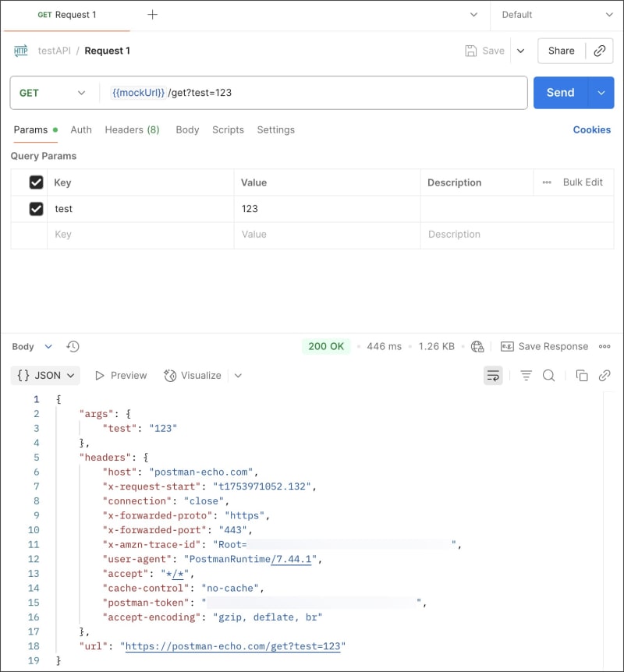Search the response body with magnifier icon
The height and width of the screenshot is (672, 624).
tap(548, 376)
